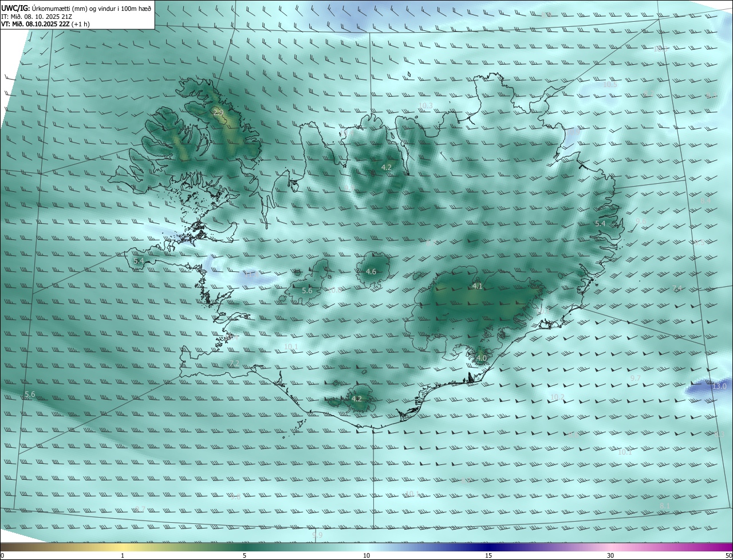
Task: Click the 5 tick label on color scale
Action: (245, 555)
